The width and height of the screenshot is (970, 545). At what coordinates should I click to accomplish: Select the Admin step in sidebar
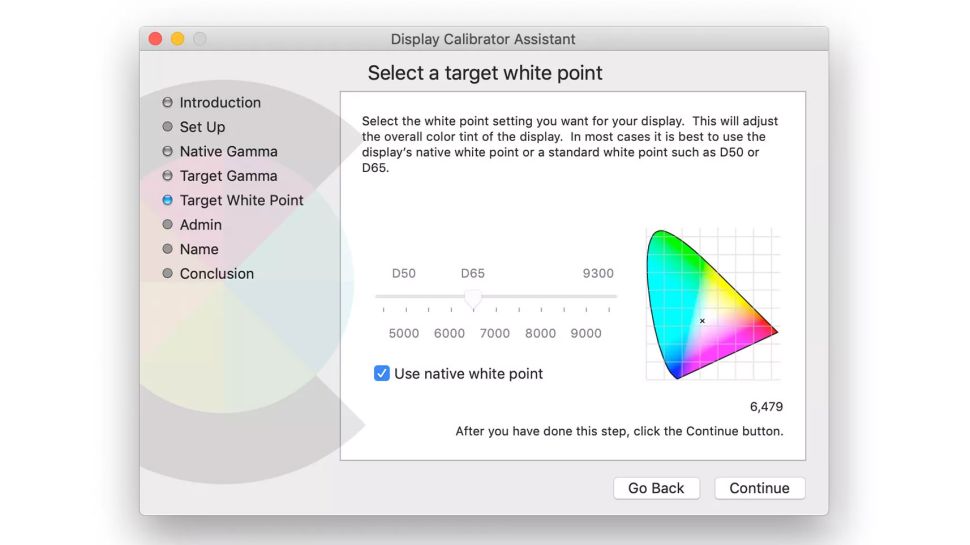tap(200, 225)
